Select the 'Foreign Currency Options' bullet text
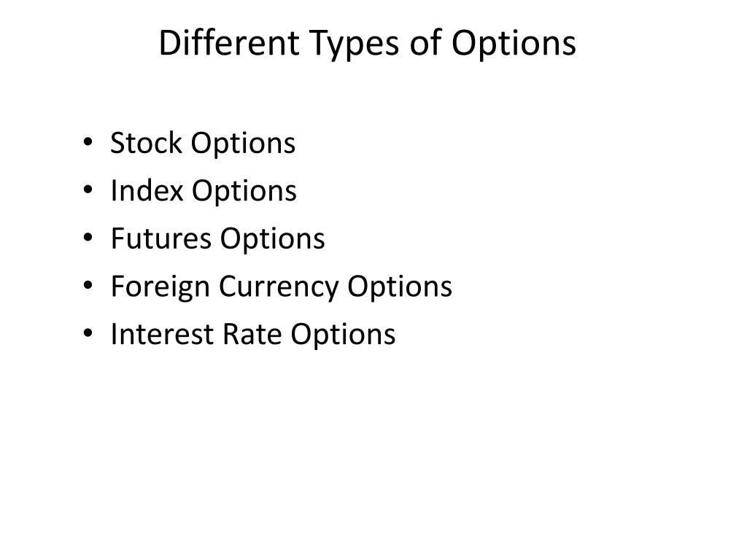The width and height of the screenshot is (747, 560). (x=282, y=287)
